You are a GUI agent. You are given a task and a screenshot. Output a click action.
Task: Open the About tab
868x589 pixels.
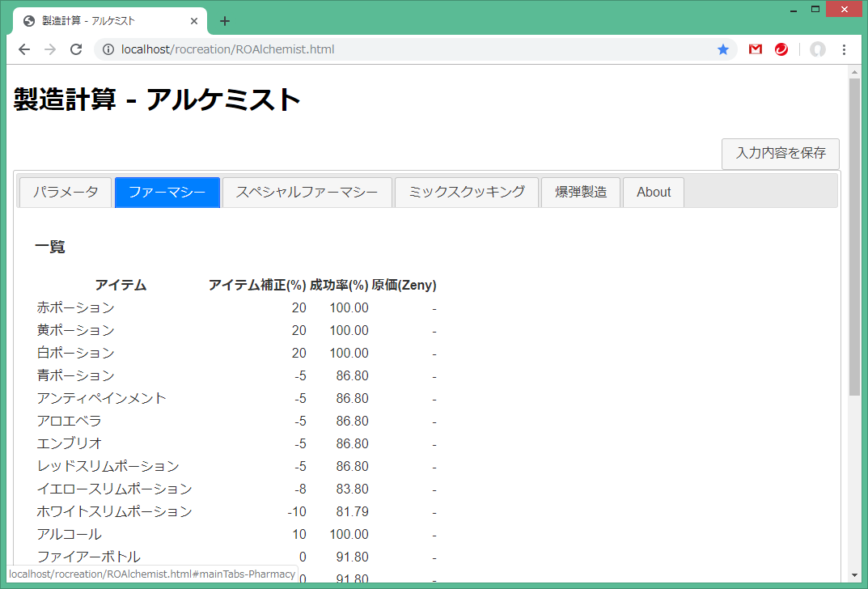654,193
